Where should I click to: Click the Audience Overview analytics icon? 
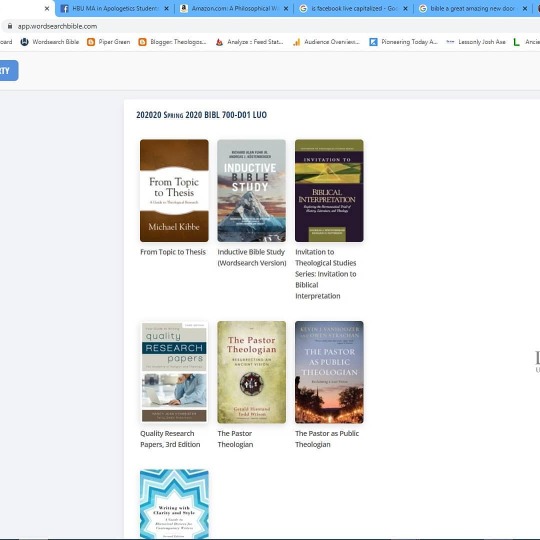pos(296,42)
